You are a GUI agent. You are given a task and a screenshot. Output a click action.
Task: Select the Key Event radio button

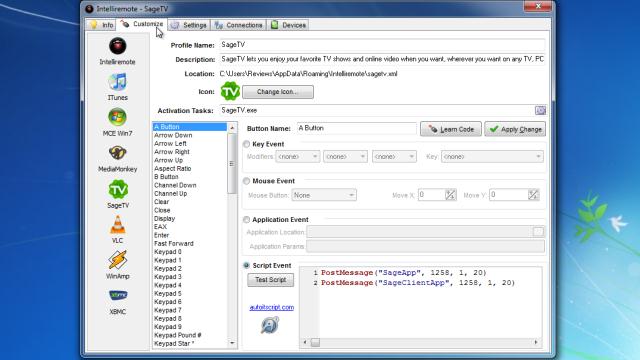coord(247,144)
